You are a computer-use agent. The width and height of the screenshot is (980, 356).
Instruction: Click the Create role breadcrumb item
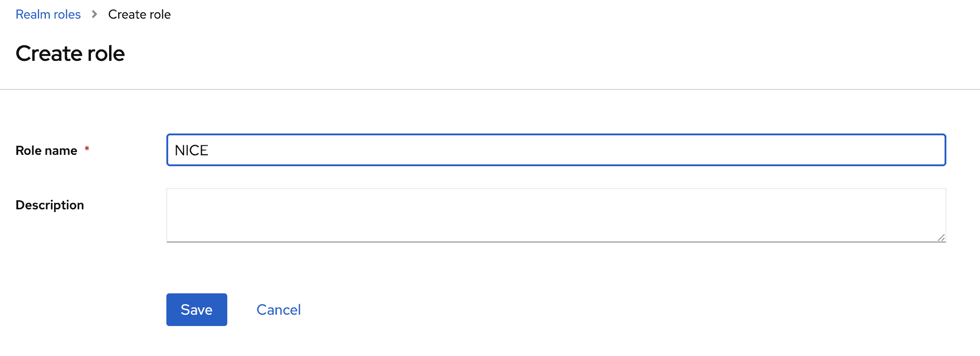coord(139,15)
